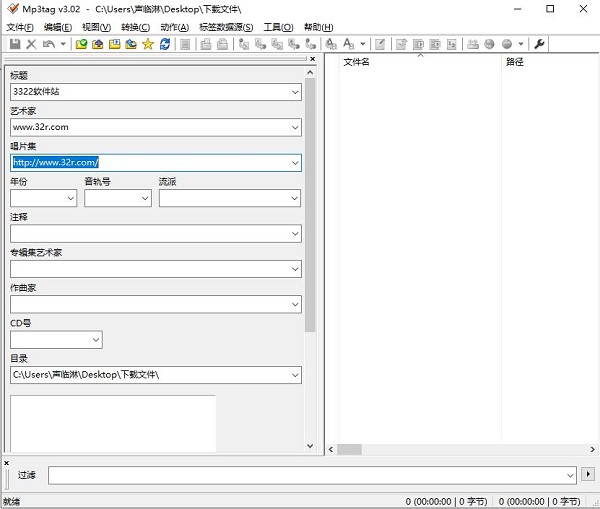This screenshot has width=600, height=509.
Task: Click the blue refresh arrows icon
Action: point(165,44)
